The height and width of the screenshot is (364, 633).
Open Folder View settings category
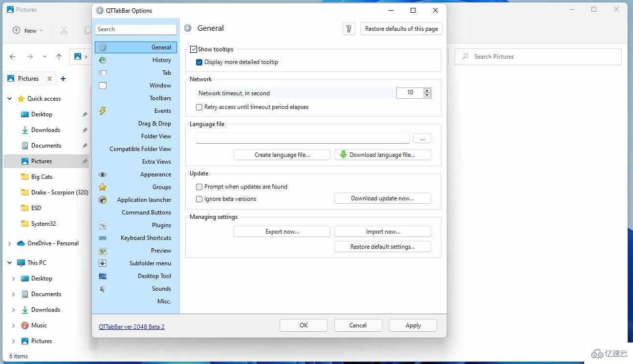point(136,136)
